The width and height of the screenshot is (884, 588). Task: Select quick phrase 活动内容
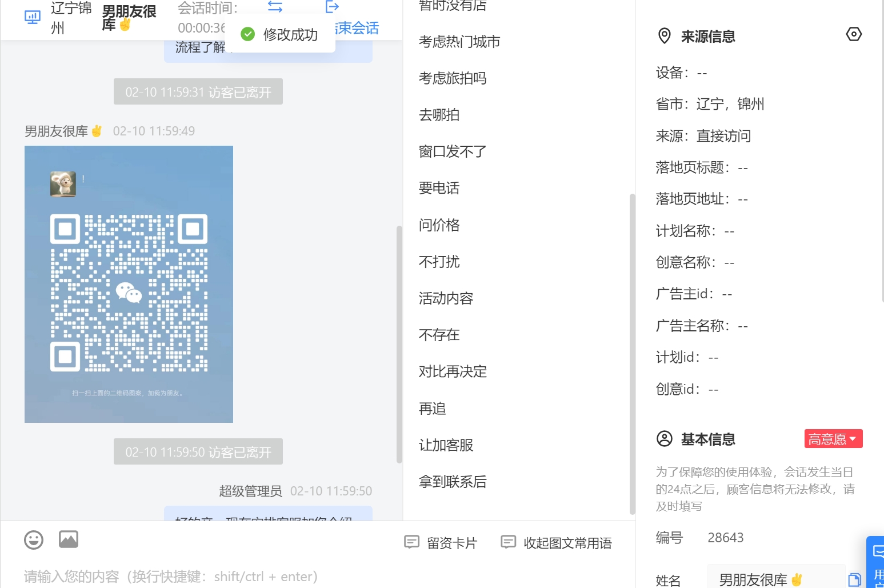click(446, 298)
